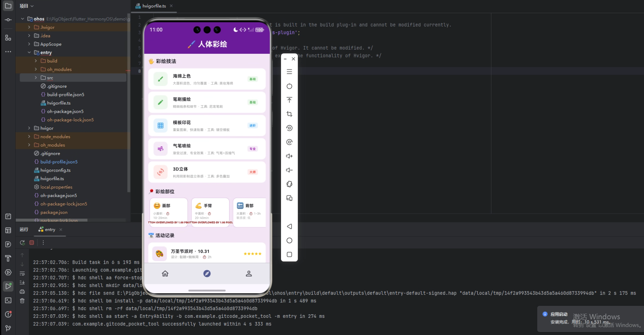
Task: Open the Commit tool window icon
Action: tap(8, 19)
